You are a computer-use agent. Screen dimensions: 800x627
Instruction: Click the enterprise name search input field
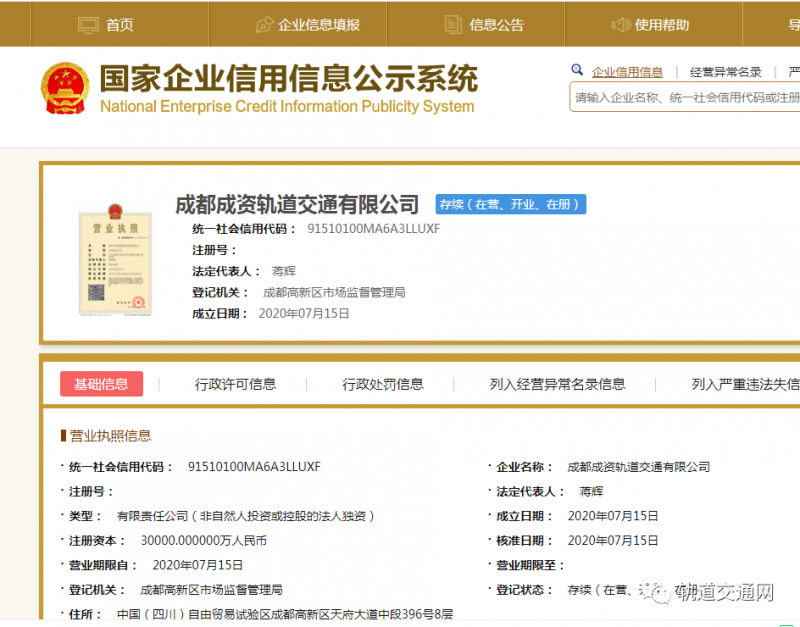click(685, 97)
